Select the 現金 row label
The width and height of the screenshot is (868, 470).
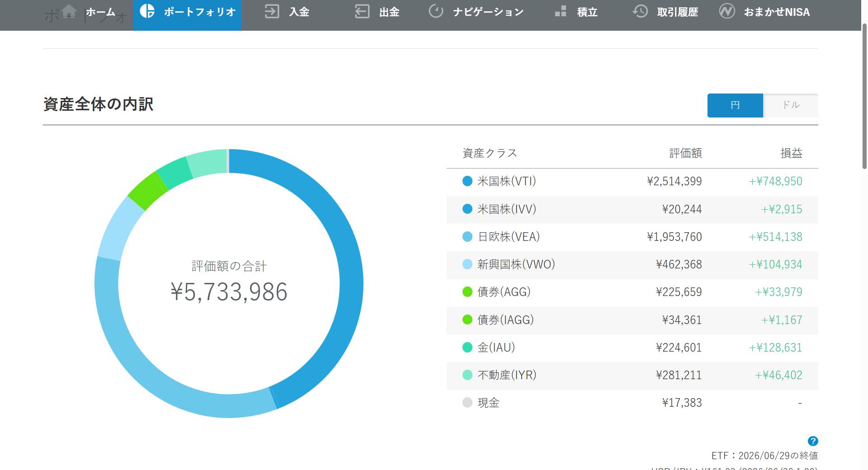tap(488, 403)
